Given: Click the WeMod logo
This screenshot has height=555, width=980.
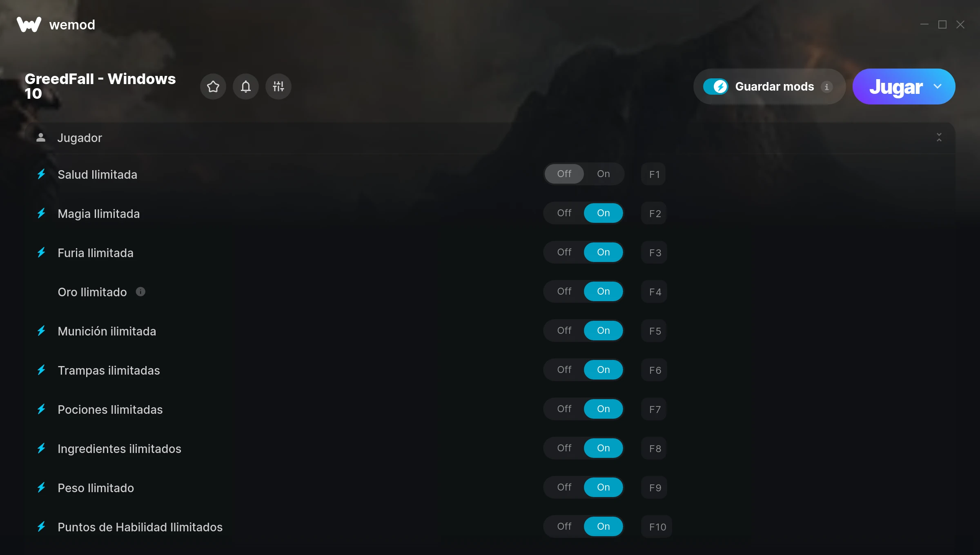Looking at the screenshot, I should click(x=29, y=24).
